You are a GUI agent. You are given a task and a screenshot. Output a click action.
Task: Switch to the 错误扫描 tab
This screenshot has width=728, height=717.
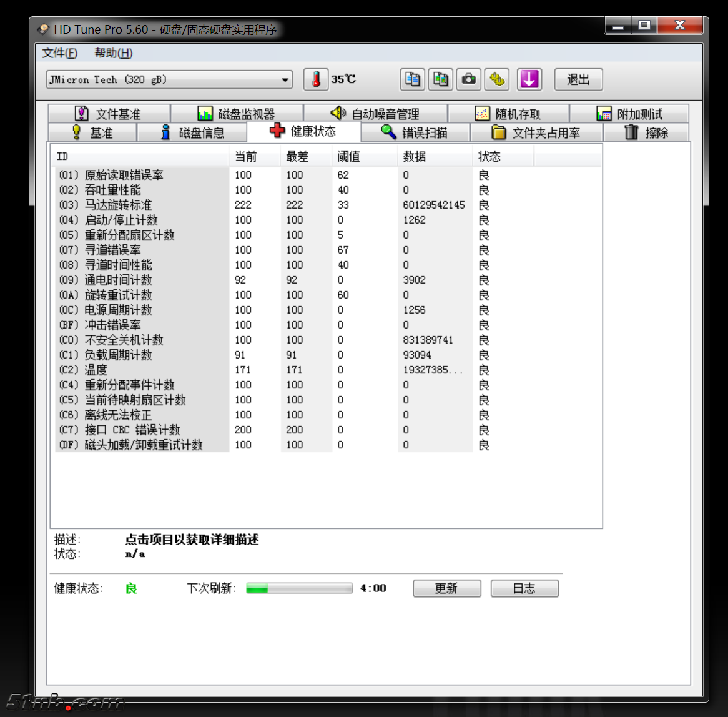(x=415, y=133)
